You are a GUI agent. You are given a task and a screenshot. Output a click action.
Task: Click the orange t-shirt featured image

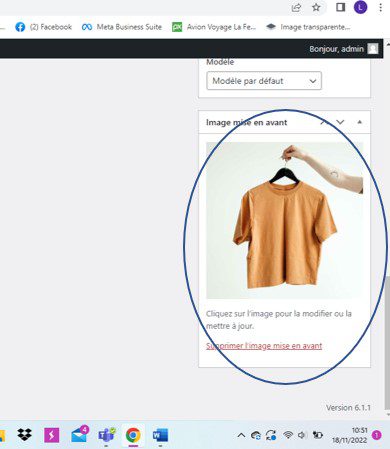[285, 220]
